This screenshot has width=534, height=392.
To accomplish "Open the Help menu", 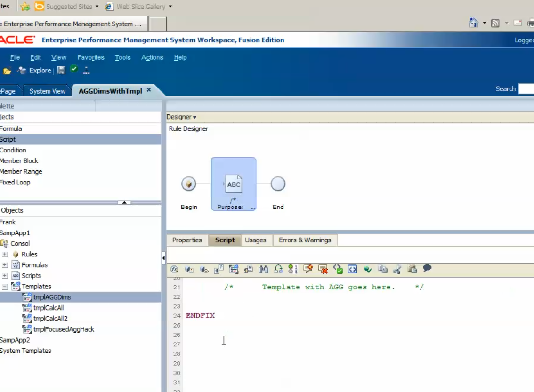I will click(x=180, y=57).
